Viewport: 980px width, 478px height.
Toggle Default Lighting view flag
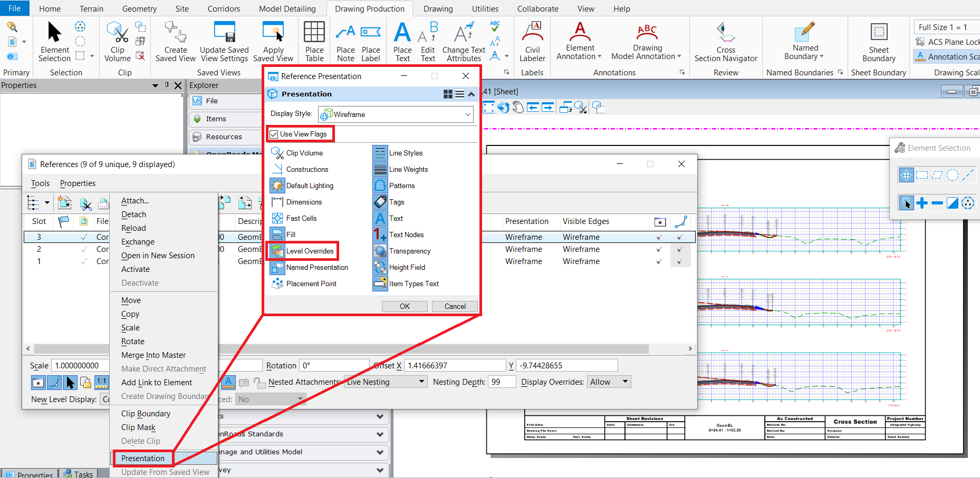(x=303, y=186)
